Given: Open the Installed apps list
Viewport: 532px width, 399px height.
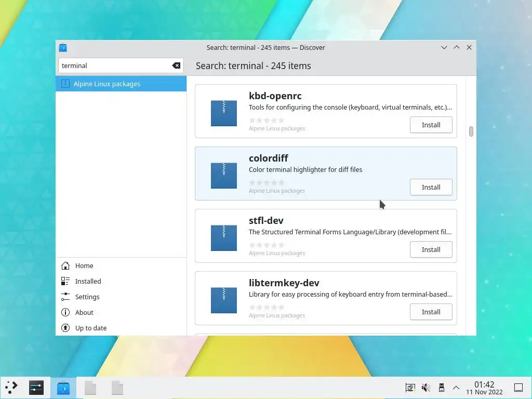Looking at the screenshot, I should pos(121,281).
